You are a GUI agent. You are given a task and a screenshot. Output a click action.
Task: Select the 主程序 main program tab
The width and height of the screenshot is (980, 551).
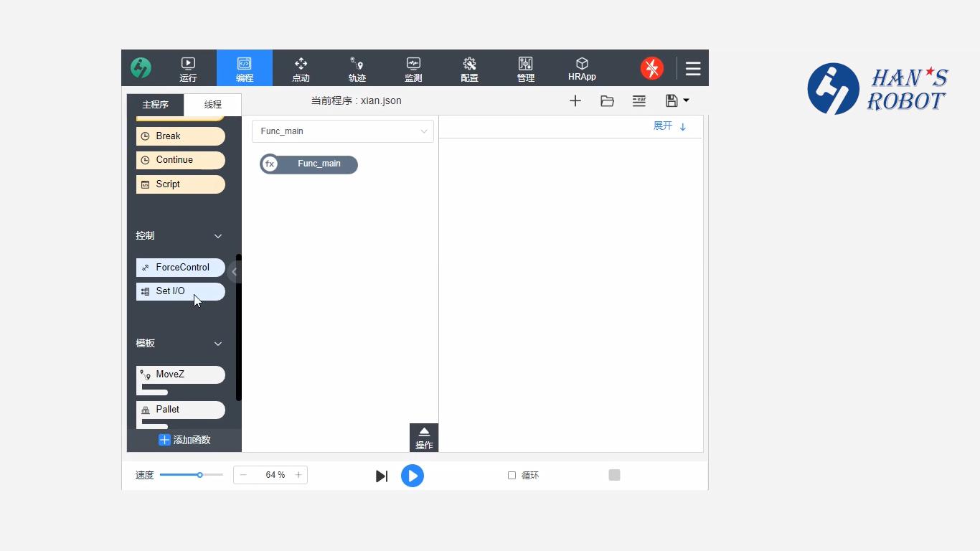[x=155, y=105]
